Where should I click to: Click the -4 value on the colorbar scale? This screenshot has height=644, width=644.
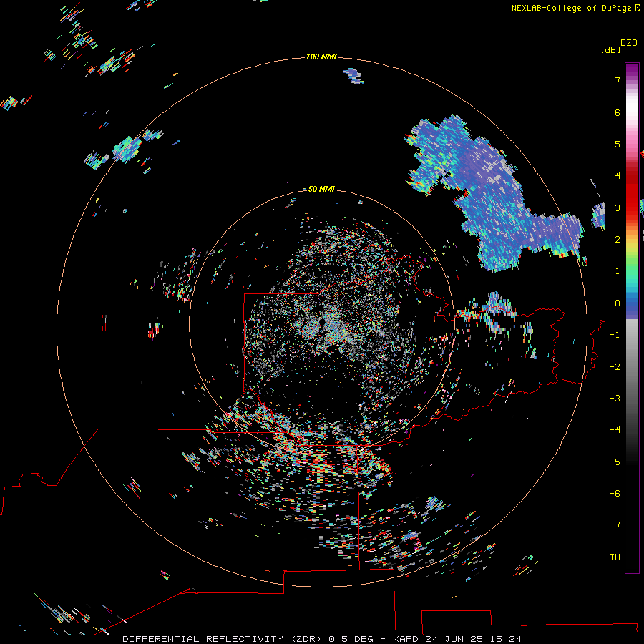[615, 430]
